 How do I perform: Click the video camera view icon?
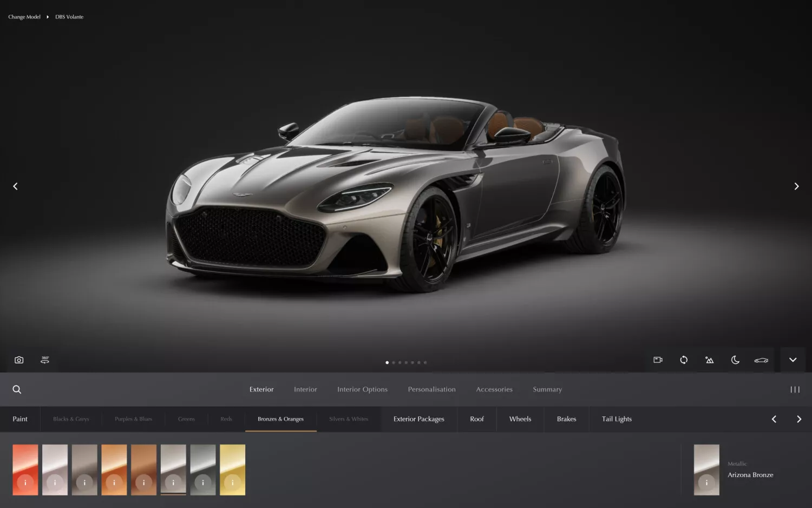tap(658, 360)
